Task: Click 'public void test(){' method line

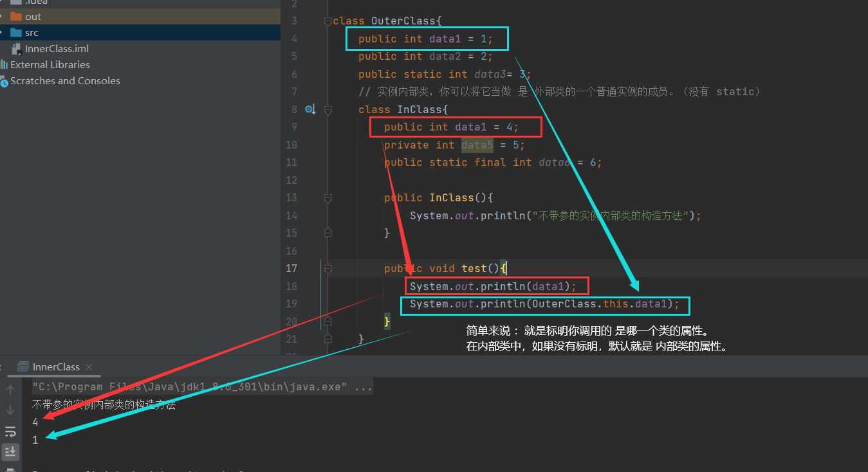Action: pos(446,269)
